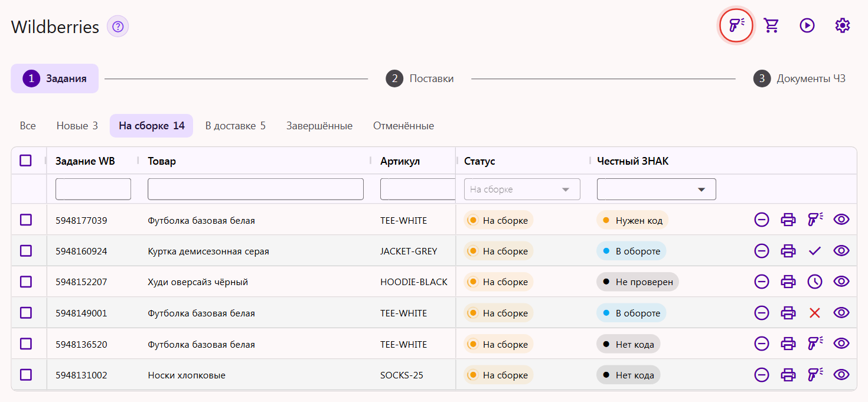Print label for task 5948136520

(x=788, y=344)
